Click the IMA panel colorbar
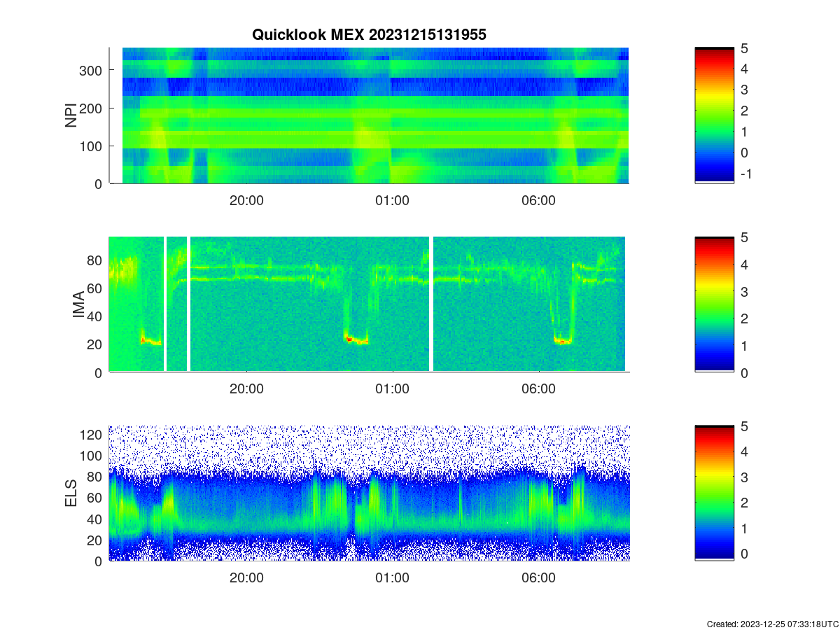Screen dimensions: 840x630 (x=714, y=304)
